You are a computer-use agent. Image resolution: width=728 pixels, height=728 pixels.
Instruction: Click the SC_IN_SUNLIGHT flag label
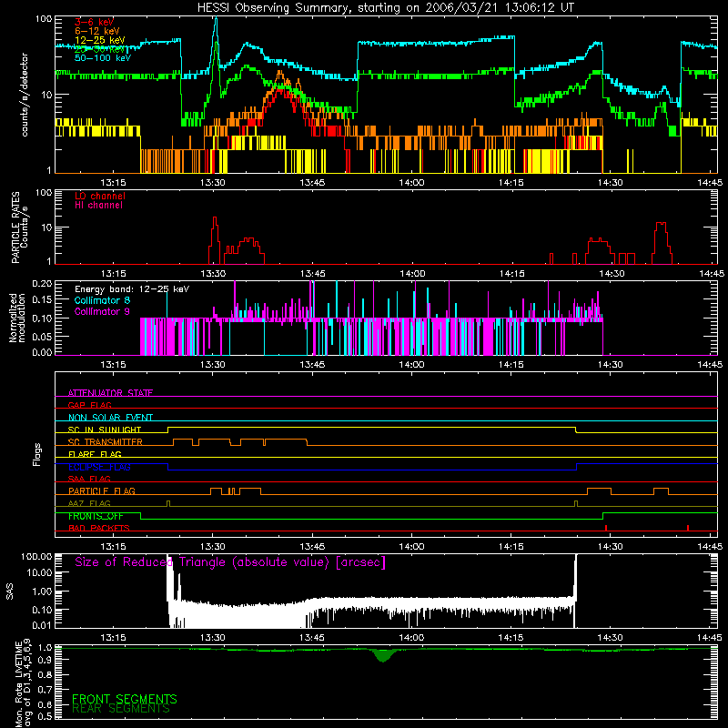point(105,430)
